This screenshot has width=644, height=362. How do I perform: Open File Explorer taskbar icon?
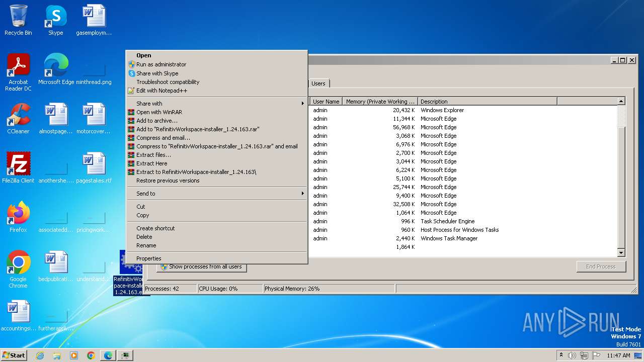tap(57, 355)
